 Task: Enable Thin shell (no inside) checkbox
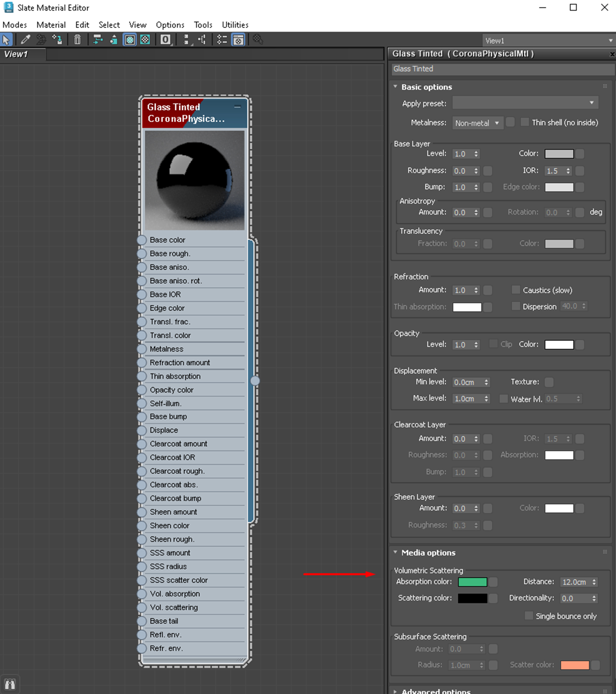525,122
